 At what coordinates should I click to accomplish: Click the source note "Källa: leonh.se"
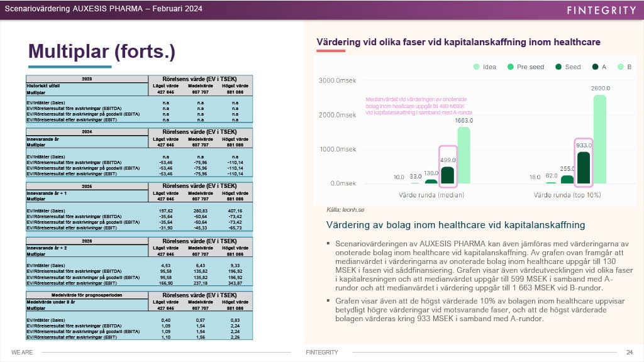click(x=345, y=210)
